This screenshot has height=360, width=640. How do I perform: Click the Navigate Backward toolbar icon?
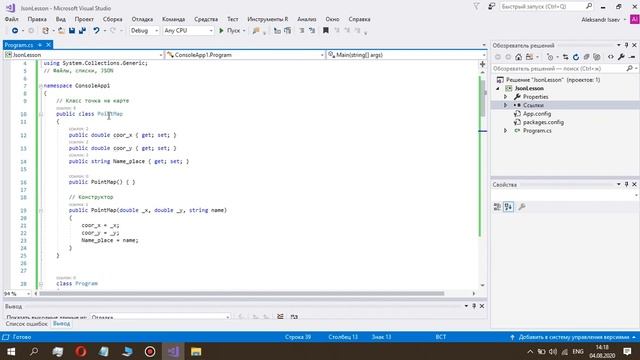click(x=15, y=31)
